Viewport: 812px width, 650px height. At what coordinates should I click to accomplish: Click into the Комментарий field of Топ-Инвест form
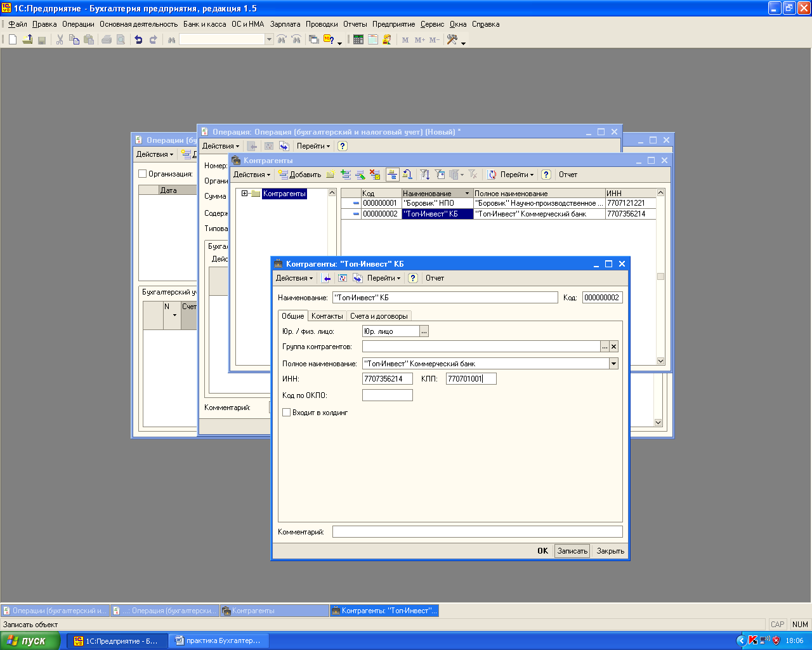point(478,532)
